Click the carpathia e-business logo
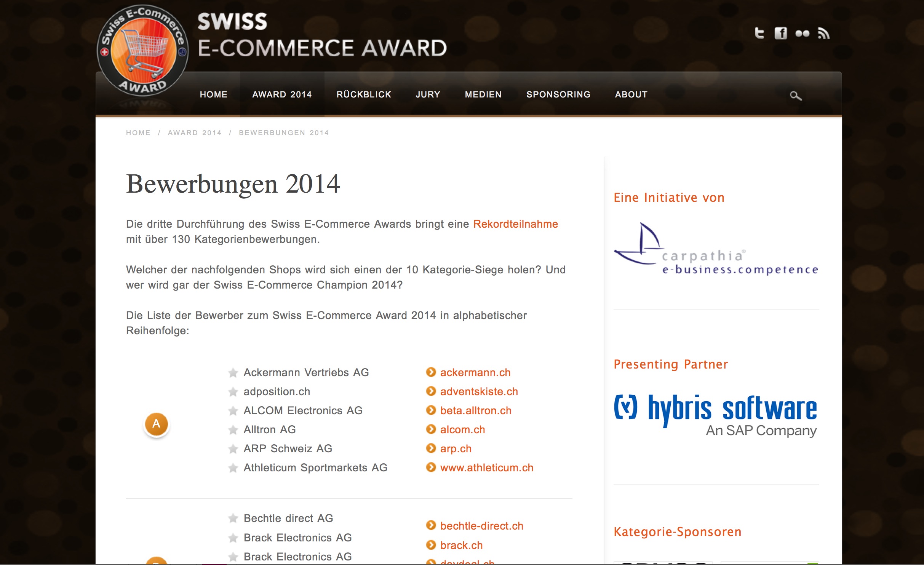This screenshot has width=924, height=565. (x=716, y=249)
